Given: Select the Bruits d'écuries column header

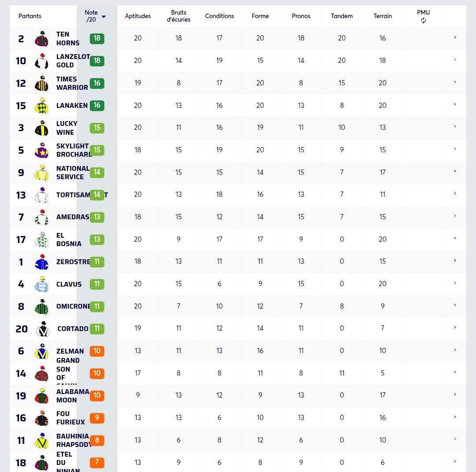Looking at the screenshot, I should 178,16.
